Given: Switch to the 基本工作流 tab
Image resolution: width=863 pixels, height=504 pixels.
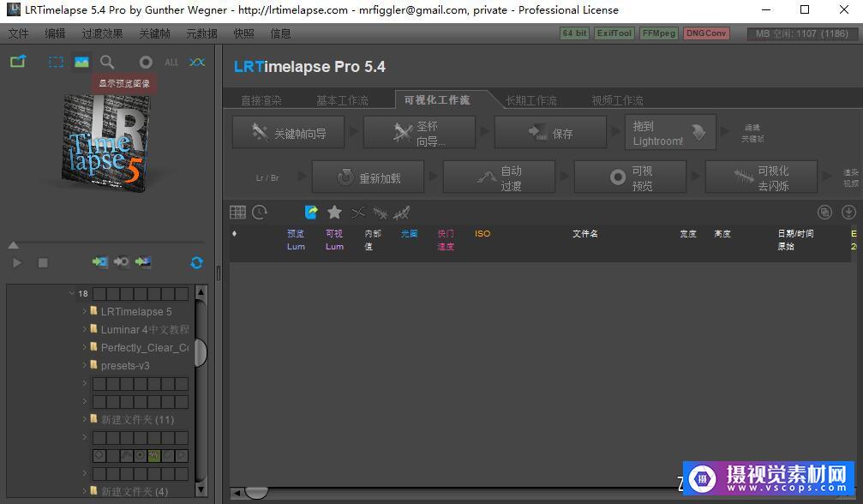Looking at the screenshot, I should click(342, 100).
